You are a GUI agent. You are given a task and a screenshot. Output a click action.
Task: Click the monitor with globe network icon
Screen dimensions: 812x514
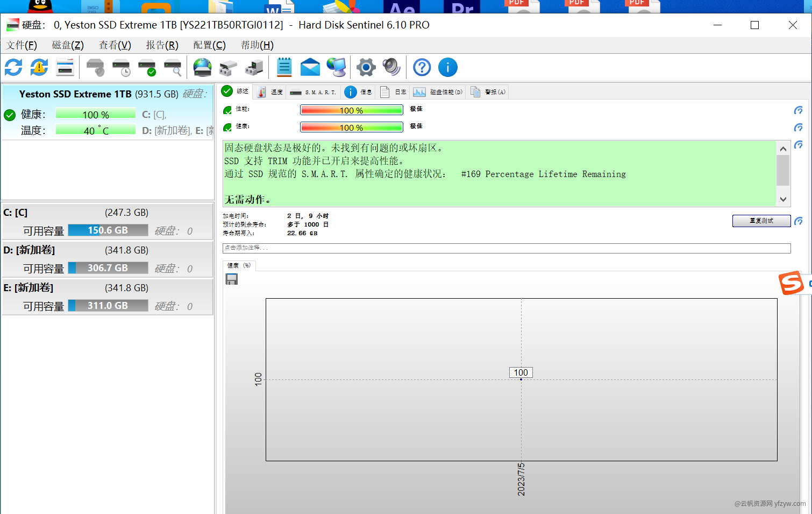(x=337, y=67)
